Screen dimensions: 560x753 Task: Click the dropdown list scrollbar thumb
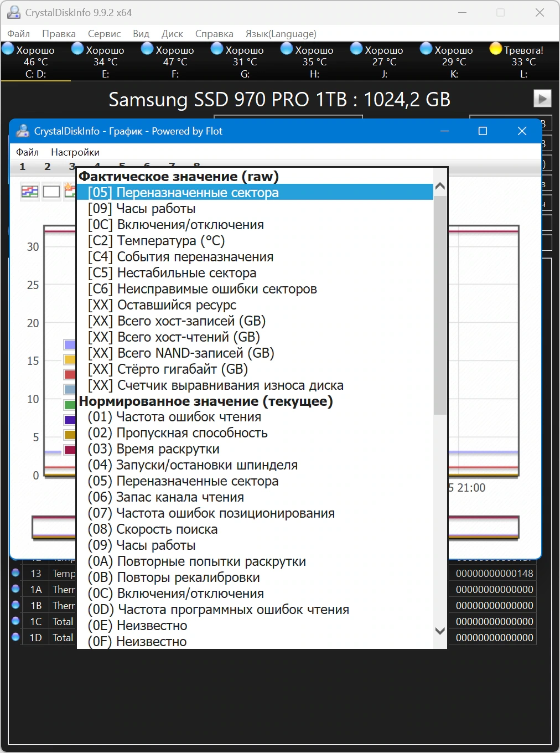click(x=440, y=305)
